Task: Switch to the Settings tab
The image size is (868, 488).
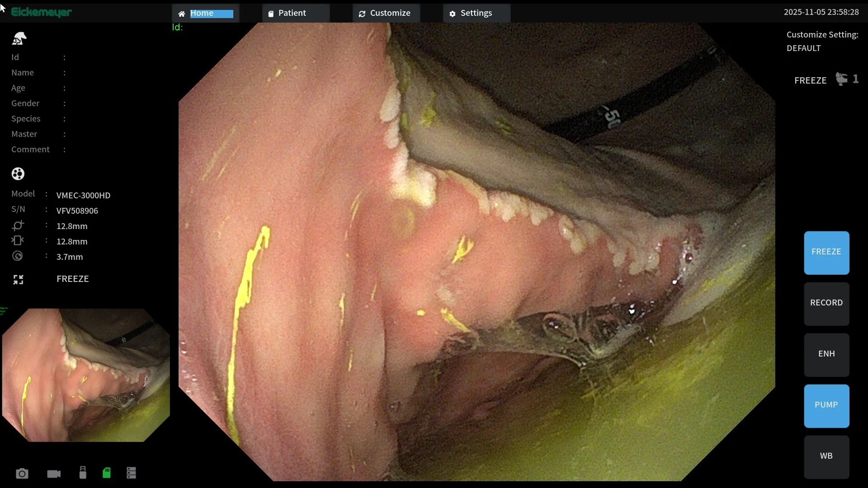Action: tap(476, 13)
